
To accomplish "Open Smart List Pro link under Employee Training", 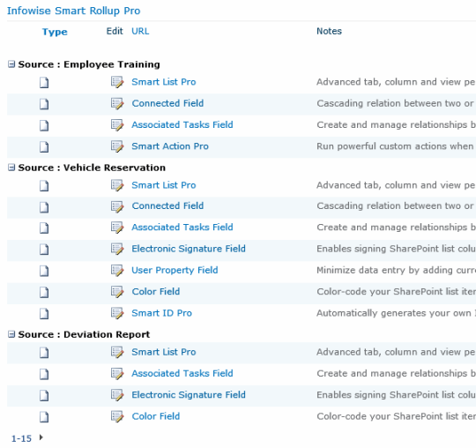I will [x=164, y=82].
